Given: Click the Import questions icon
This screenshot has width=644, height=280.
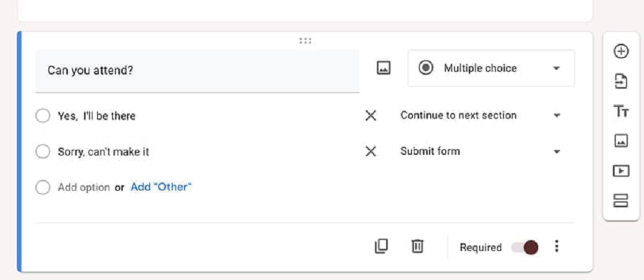Looking at the screenshot, I should click(x=621, y=81).
